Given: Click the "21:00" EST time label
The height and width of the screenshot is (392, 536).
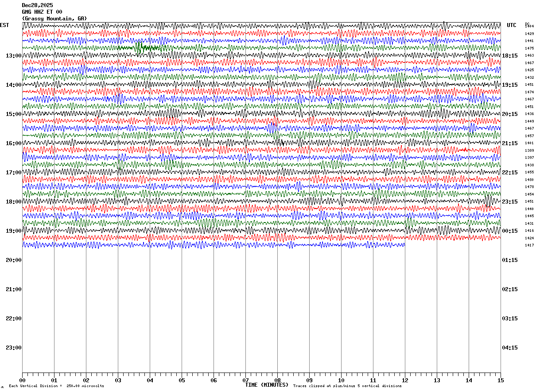Looking at the screenshot, I should 14,289.
